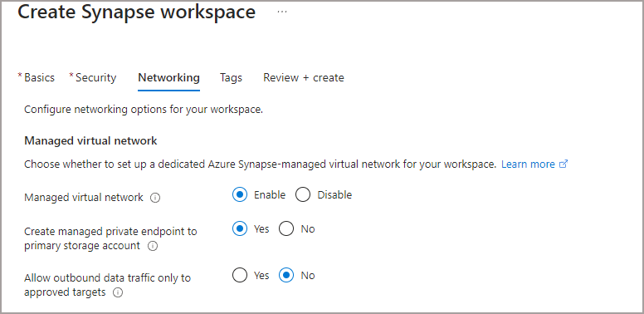
Task: Click the Create Synapse workspace page title
Action: point(136,12)
